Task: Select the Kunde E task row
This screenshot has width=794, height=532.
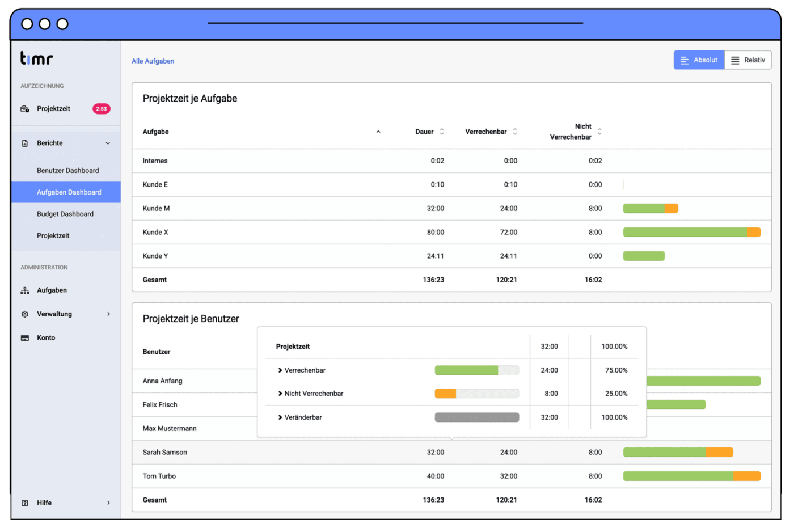Action: click(451, 185)
